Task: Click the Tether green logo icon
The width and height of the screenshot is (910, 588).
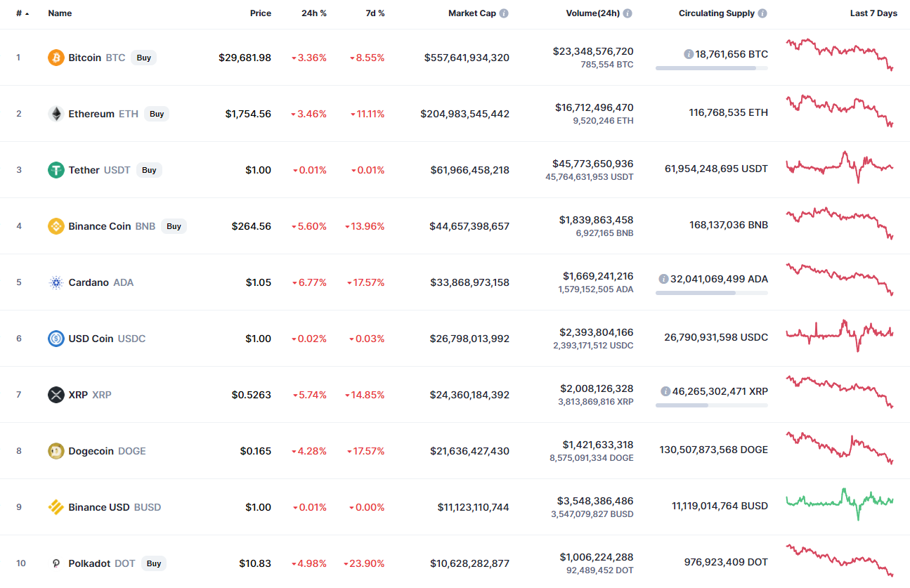Action: tap(56, 170)
